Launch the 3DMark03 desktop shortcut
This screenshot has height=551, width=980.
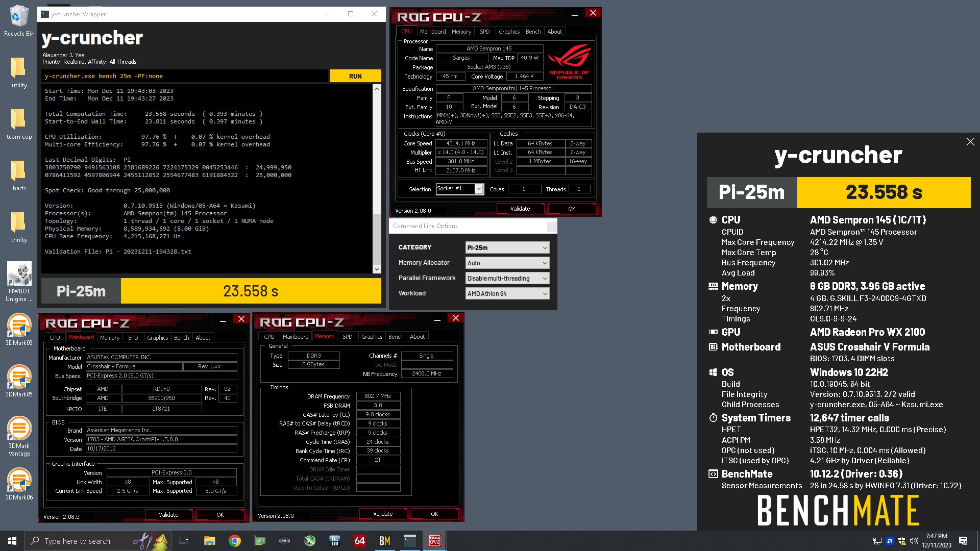(19, 330)
